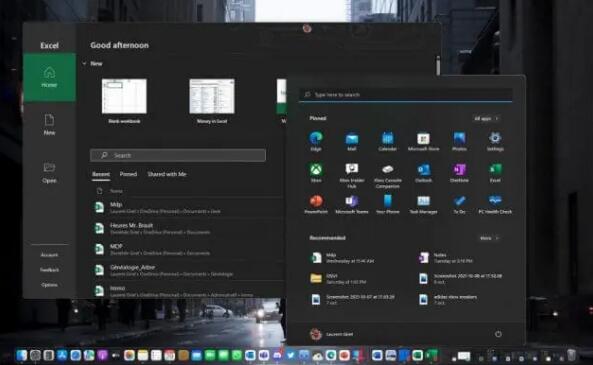Open Account in Excel sidebar
The image size is (593, 365).
[50, 255]
